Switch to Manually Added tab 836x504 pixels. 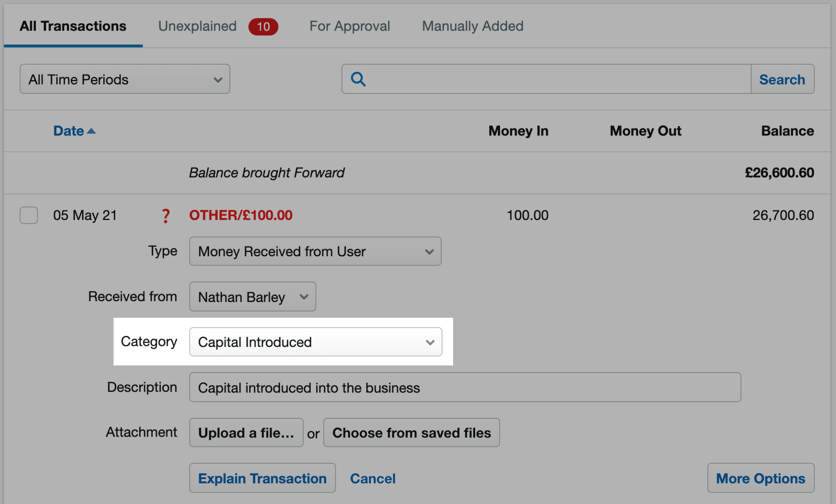click(x=473, y=26)
